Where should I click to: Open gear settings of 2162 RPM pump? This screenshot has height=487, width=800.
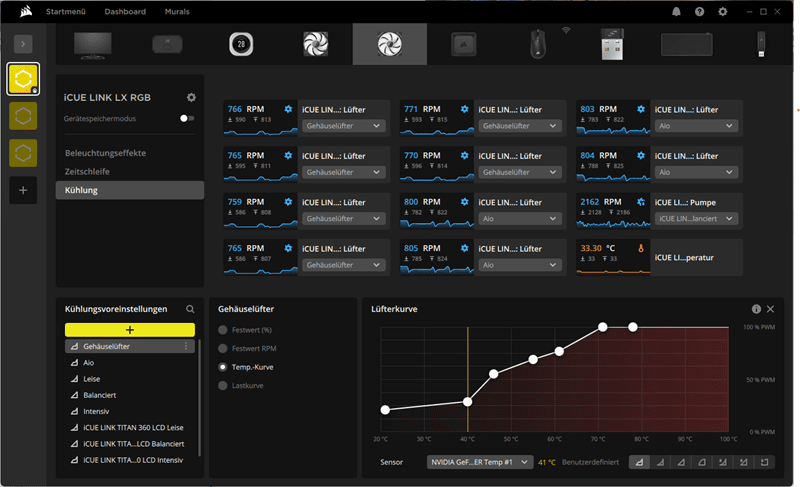pyautogui.click(x=641, y=202)
